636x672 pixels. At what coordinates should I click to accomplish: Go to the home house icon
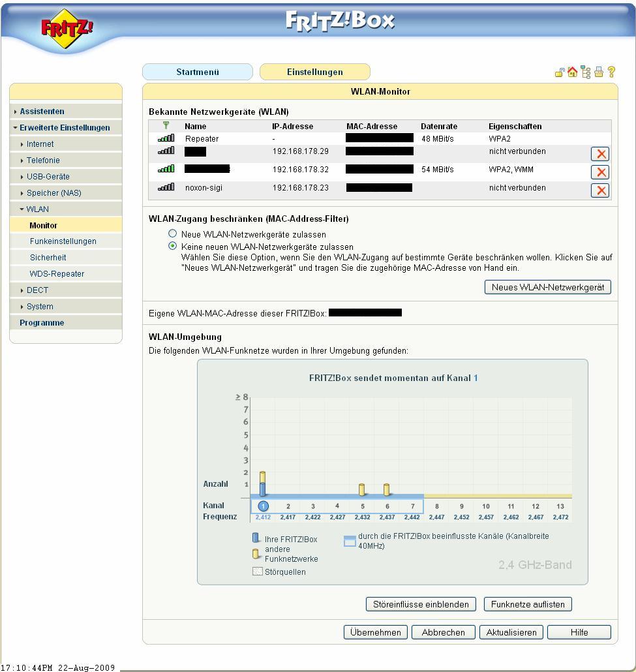coord(572,72)
